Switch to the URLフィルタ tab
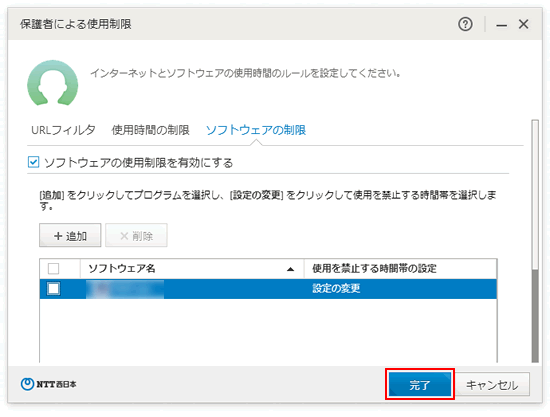 [63, 130]
